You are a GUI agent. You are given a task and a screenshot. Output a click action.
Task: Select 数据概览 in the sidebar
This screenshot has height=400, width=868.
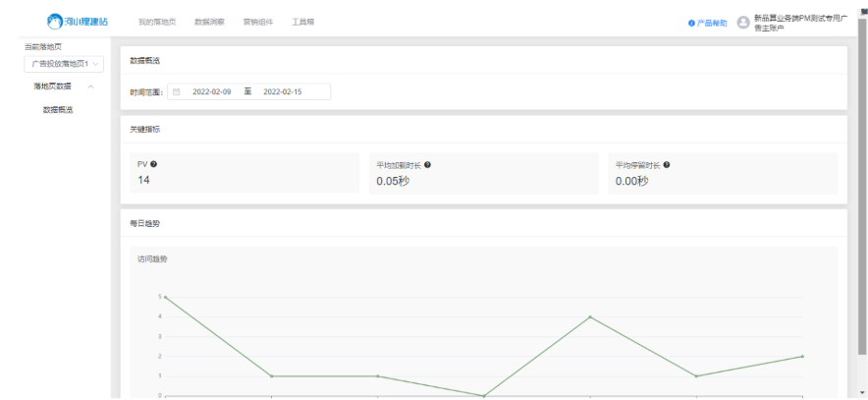57,109
